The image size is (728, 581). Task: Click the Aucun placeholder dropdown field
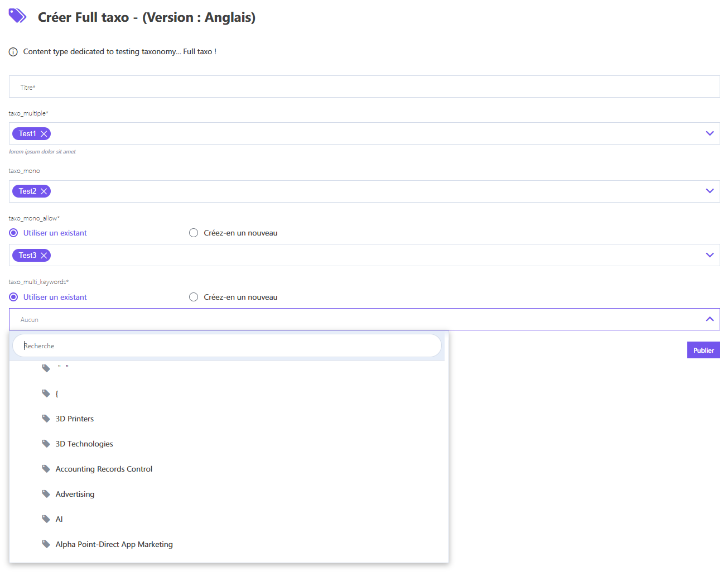click(x=364, y=319)
